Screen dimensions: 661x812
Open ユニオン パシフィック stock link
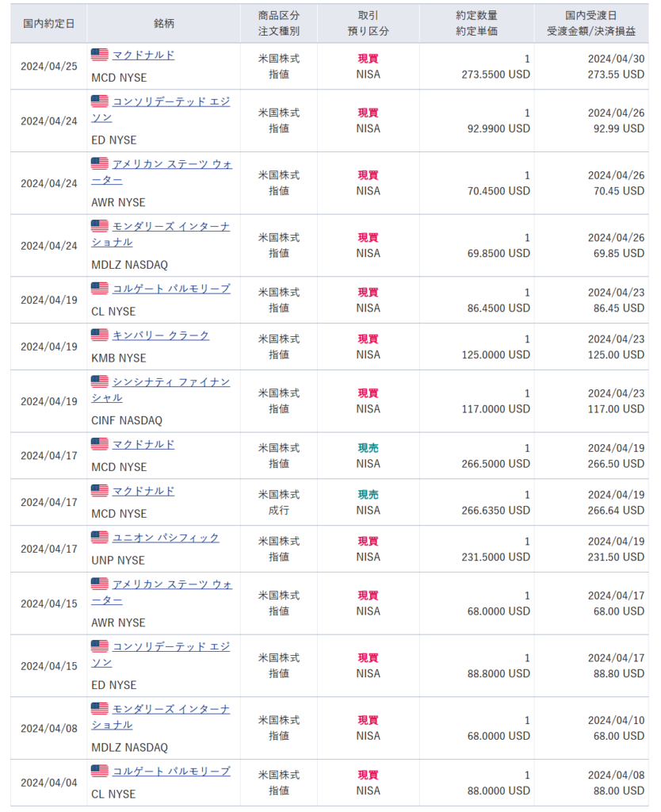click(x=166, y=538)
